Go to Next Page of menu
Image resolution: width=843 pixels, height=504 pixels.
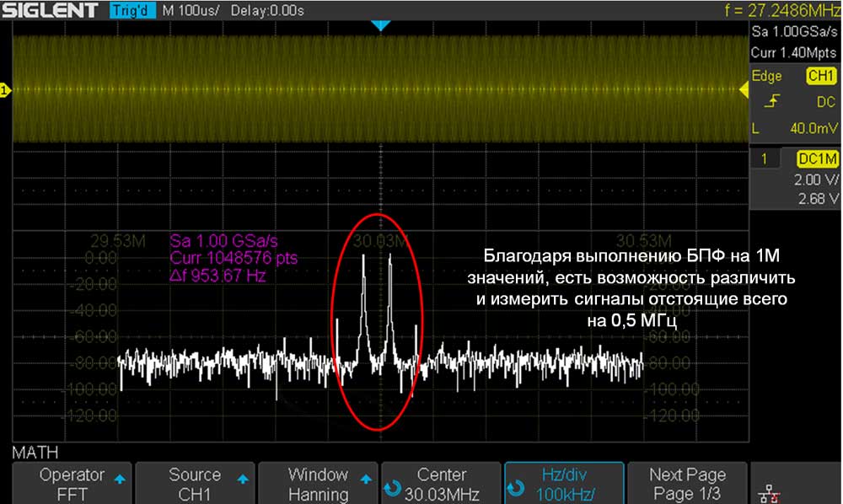point(687,484)
